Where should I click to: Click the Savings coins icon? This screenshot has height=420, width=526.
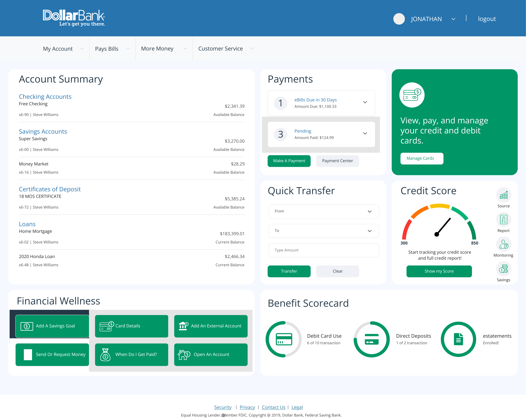click(x=503, y=269)
